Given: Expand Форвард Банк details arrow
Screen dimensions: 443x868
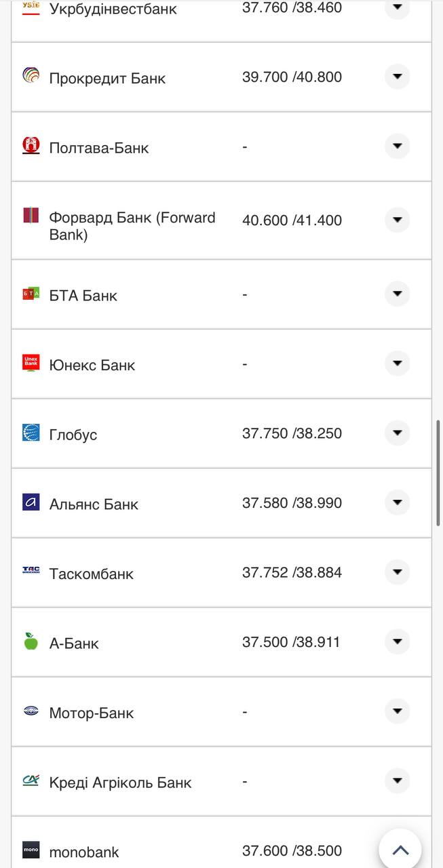Looking at the screenshot, I should [x=398, y=220].
